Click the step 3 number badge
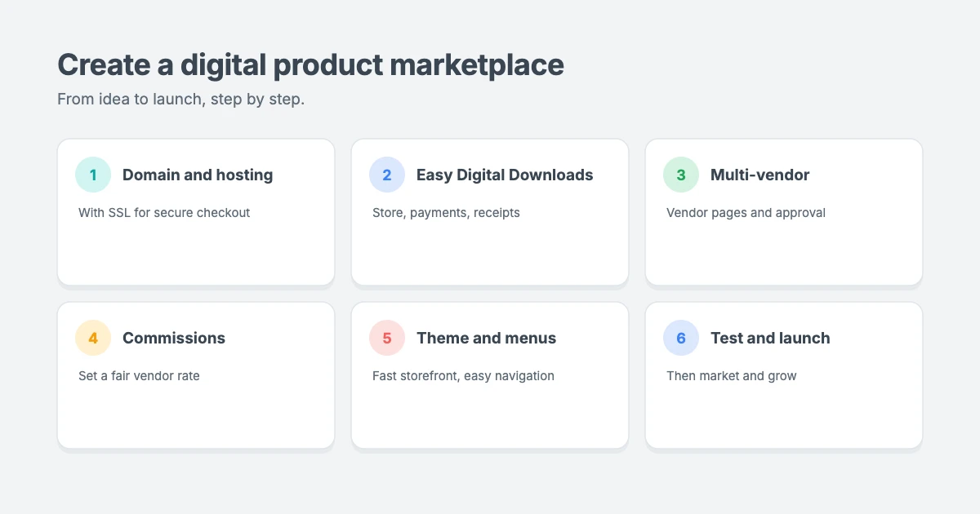Viewport: 980px width, 514px height. tap(681, 175)
